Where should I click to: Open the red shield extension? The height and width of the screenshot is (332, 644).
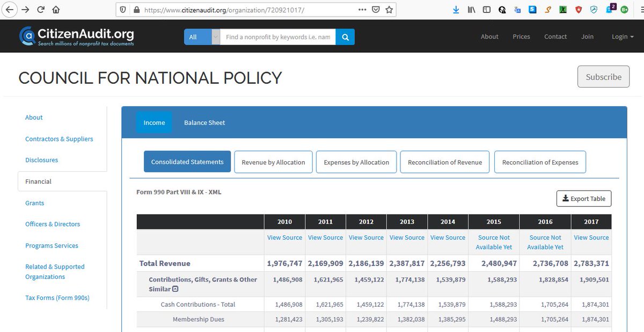point(579,10)
